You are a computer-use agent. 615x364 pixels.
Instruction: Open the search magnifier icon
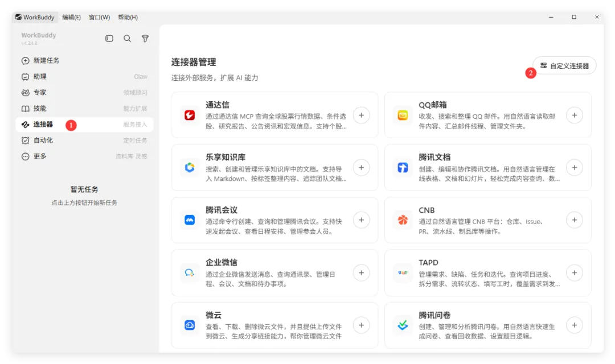point(128,39)
